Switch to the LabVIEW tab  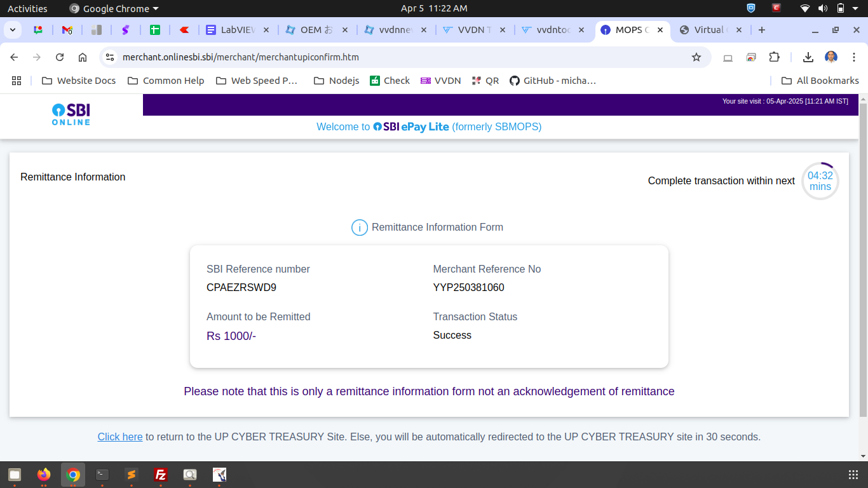[236, 30]
